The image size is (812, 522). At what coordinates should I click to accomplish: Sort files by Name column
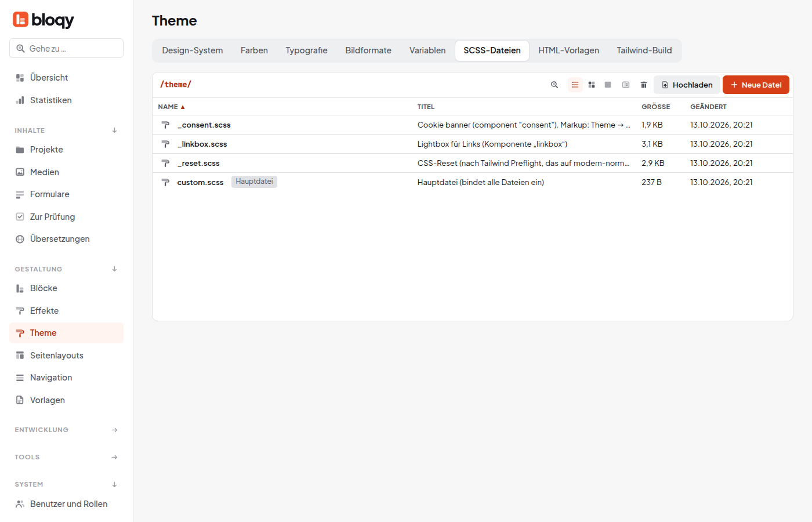pyautogui.click(x=171, y=107)
